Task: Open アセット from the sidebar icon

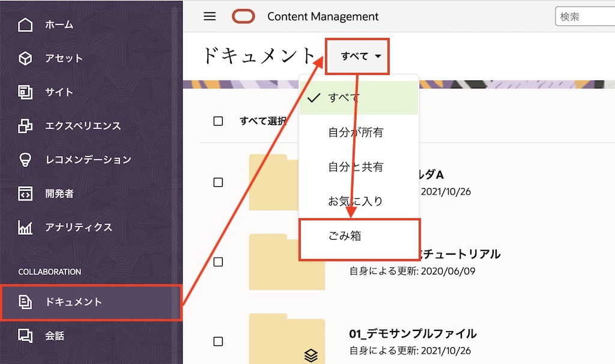Action: click(x=25, y=58)
